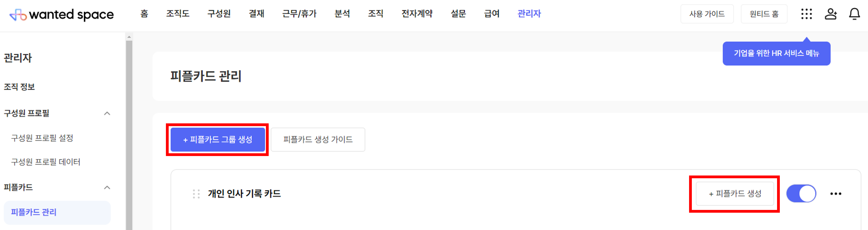Collapse the 피플카드 sidebar section
Viewport: 868px width, 230px height.
point(107,187)
